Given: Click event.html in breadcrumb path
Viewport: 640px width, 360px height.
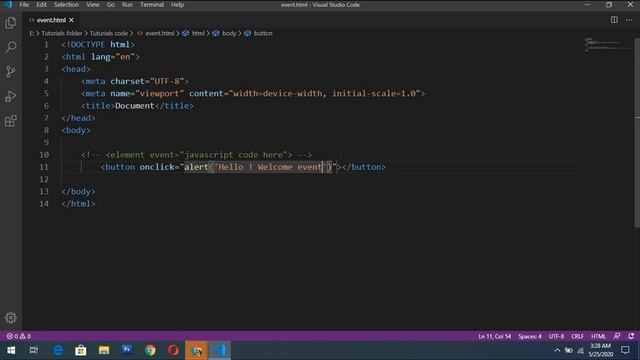Looking at the screenshot, I should click(160, 33).
